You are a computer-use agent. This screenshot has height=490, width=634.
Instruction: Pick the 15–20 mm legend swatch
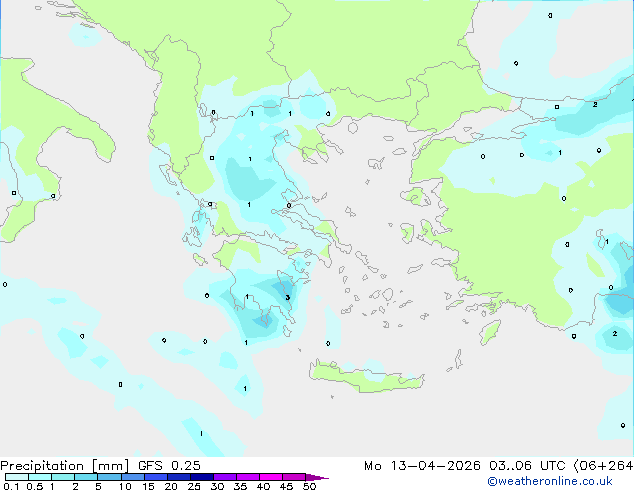click(x=155, y=477)
